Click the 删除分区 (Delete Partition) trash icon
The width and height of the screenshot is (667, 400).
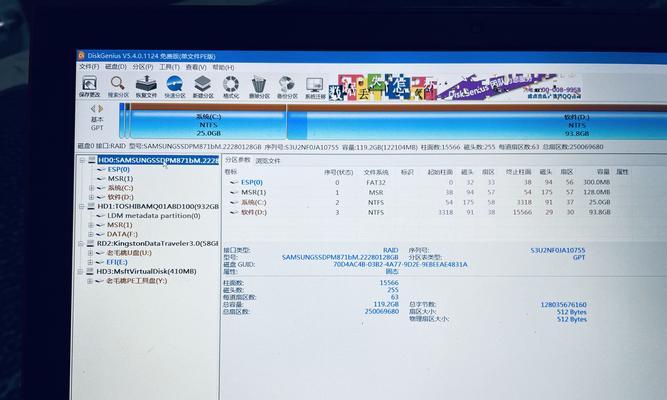click(259, 87)
